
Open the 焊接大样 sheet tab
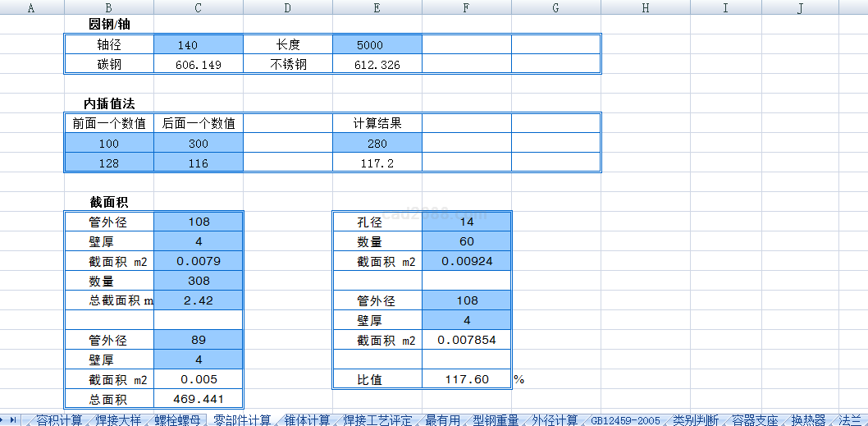[x=117, y=420]
